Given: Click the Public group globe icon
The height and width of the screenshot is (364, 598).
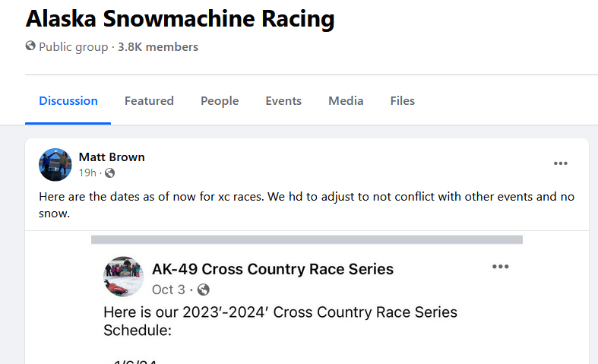Looking at the screenshot, I should pos(30,46).
